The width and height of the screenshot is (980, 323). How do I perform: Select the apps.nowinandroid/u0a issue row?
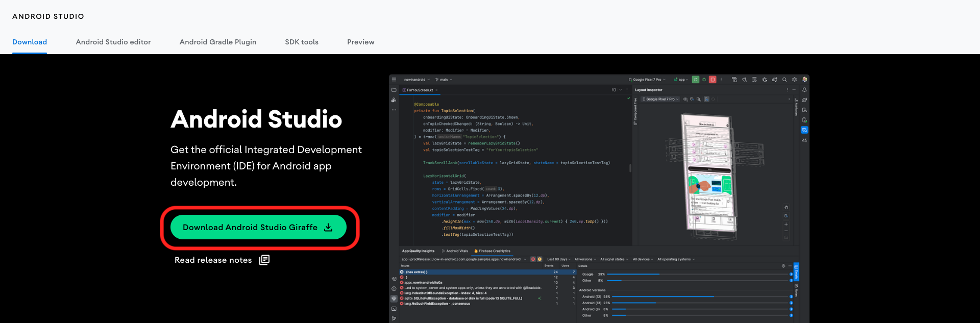(487, 283)
